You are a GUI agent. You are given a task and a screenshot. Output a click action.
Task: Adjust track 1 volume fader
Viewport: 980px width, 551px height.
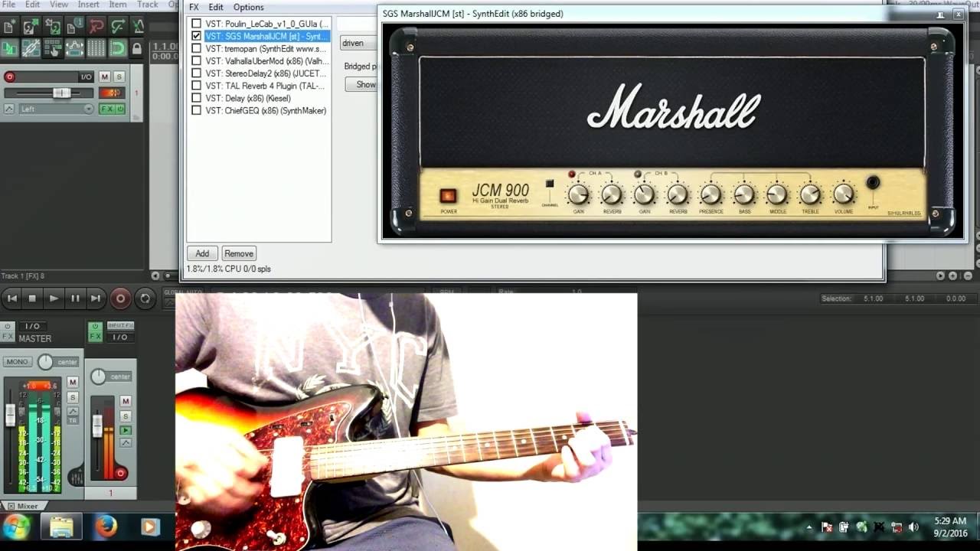pos(62,93)
